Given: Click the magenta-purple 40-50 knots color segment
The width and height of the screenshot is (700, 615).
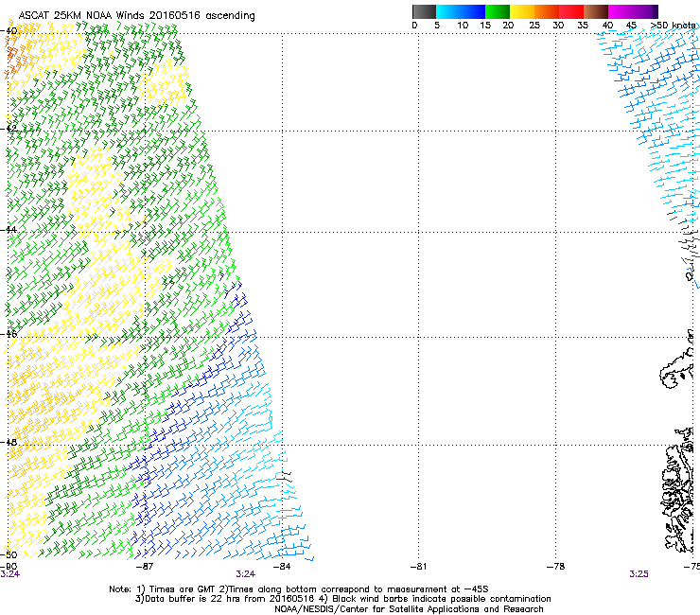Looking at the screenshot, I should 633,11.
